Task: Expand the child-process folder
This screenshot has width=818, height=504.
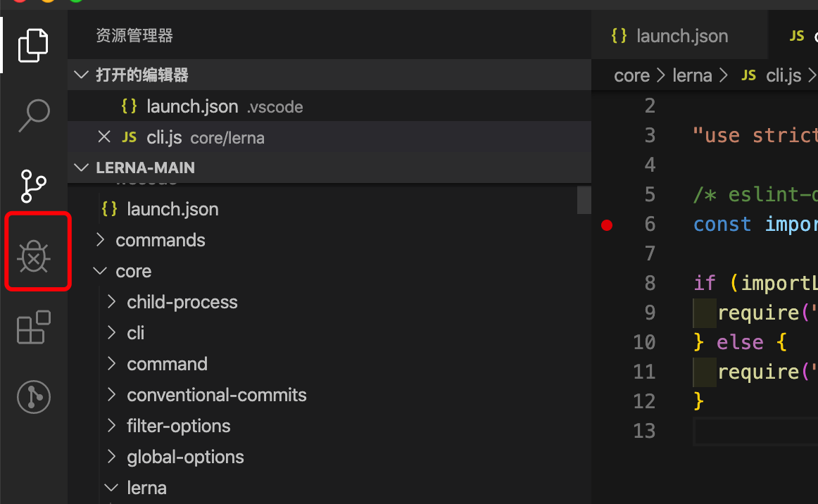Action: [182, 302]
